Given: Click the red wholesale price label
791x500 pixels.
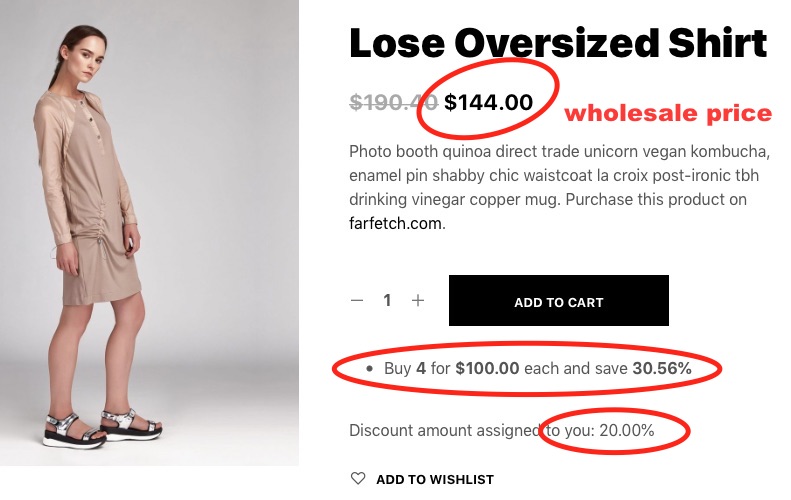Looking at the screenshot, I should pos(668,113).
